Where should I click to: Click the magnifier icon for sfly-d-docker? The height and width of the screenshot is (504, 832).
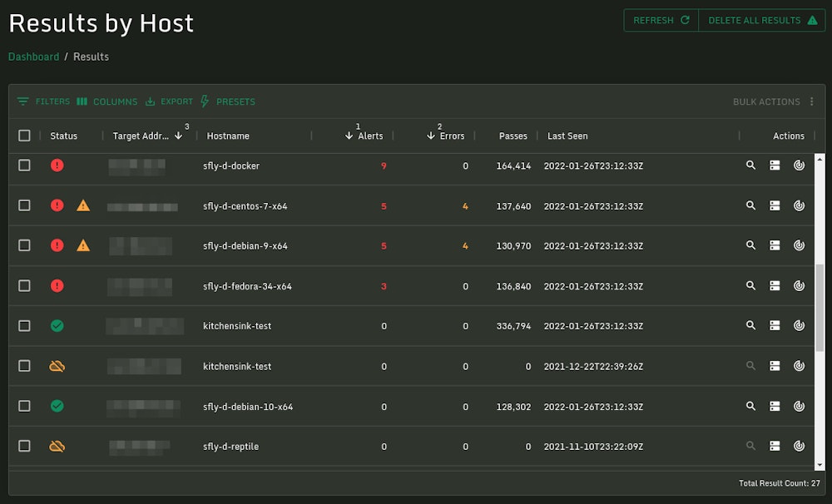(x=750, y=166)
